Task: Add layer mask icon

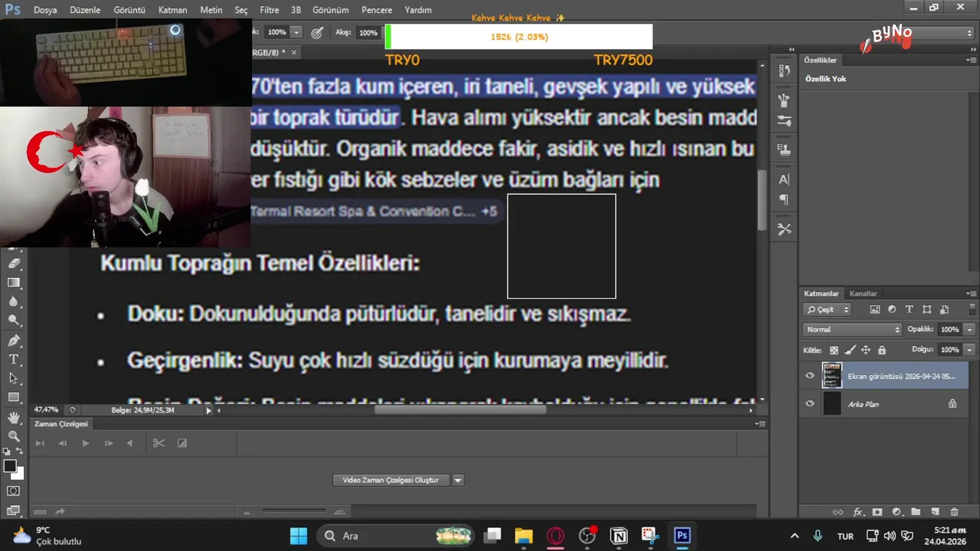Action: (877, 512)
